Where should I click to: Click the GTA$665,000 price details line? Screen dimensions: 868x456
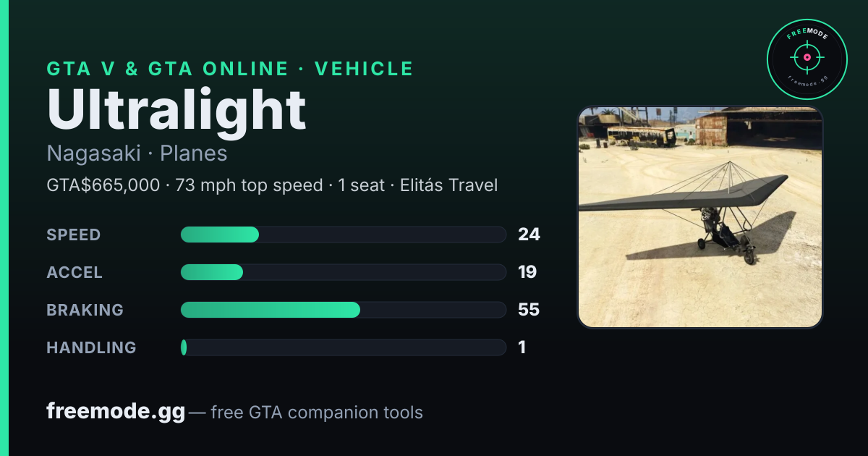pyautogui.click(x=272, y=185)
